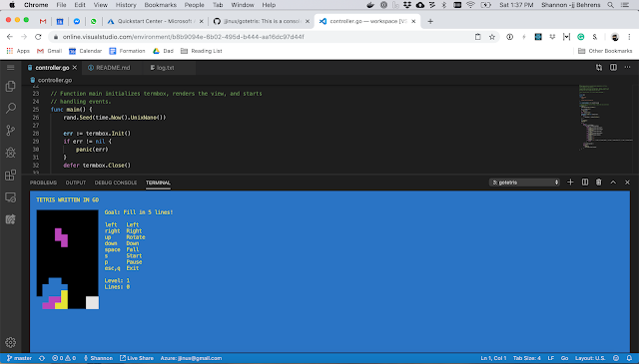Go to line via Ln 1, Col 1
This screenshot has width=639, height=364.
(493, 358)
